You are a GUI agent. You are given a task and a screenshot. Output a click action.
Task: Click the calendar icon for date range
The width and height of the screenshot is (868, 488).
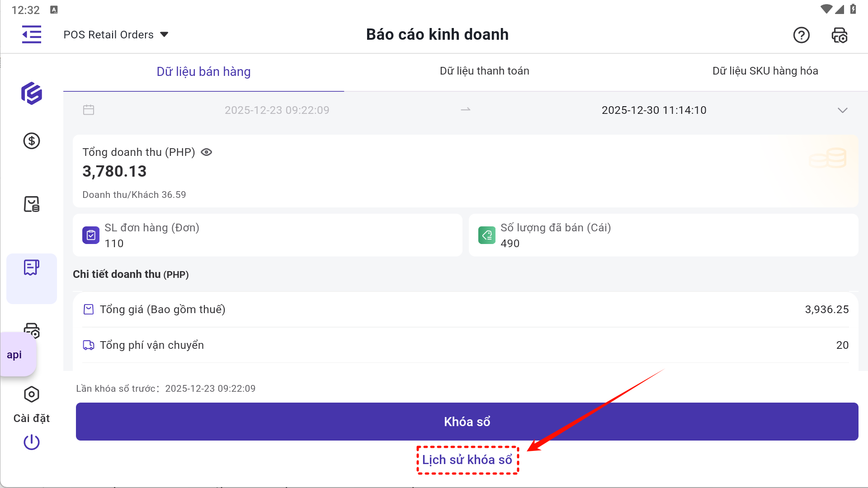89,110
